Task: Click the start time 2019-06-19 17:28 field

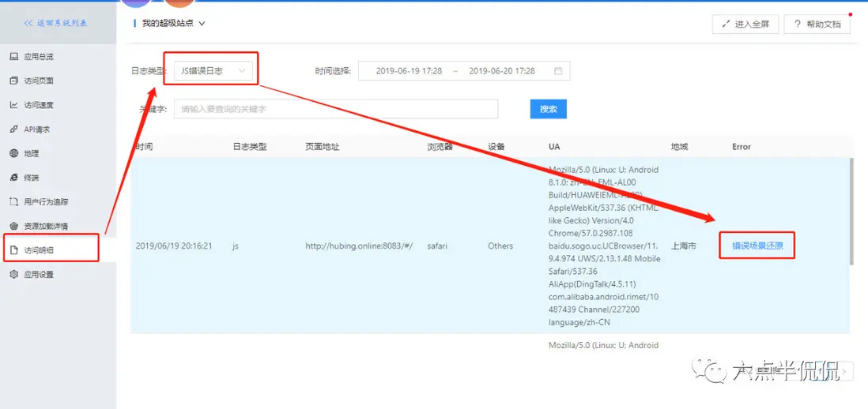Action: click(x=409, y=71)
